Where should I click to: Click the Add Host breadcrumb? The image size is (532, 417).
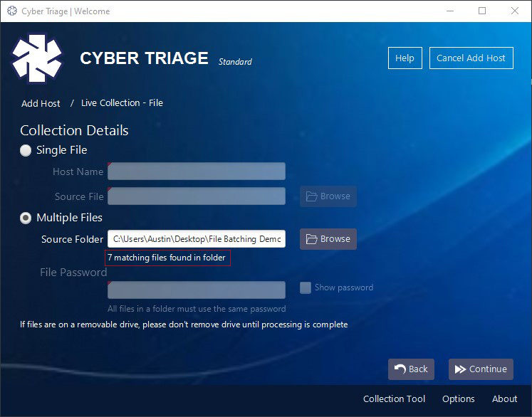tap(41, 103)
